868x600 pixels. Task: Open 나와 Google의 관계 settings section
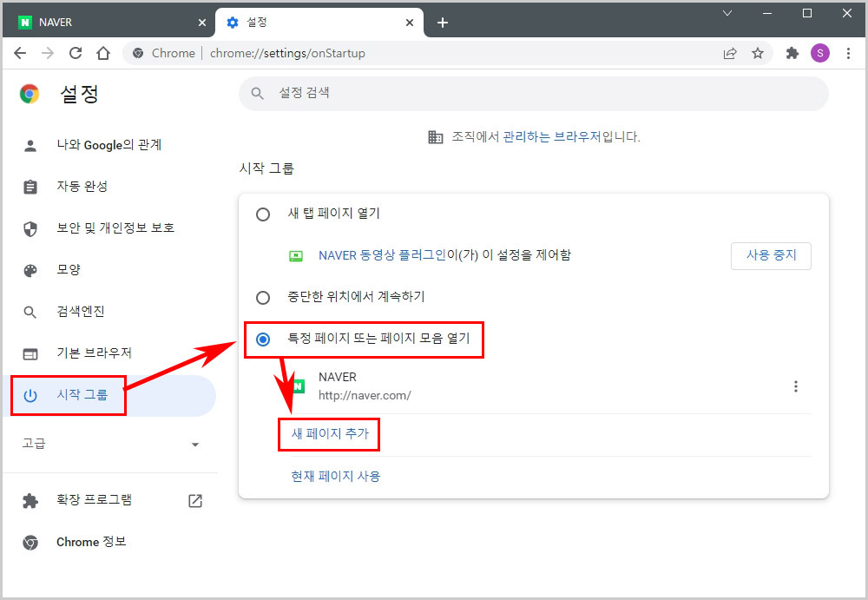click(x=109, y=145)
